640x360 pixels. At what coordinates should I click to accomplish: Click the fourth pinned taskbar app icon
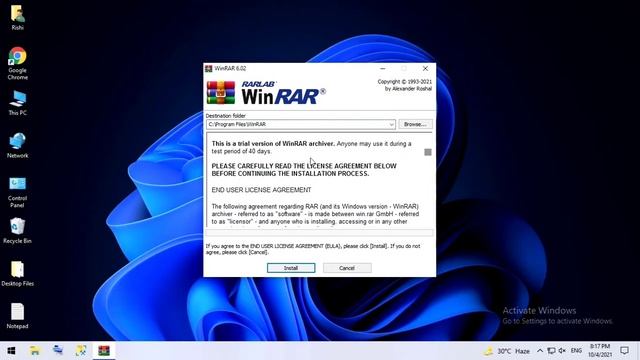tap(81, 351)
